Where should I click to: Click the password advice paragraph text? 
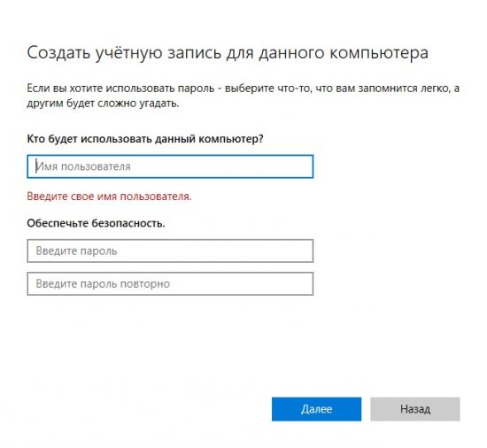pyautogui.click(x=243, y=96)
